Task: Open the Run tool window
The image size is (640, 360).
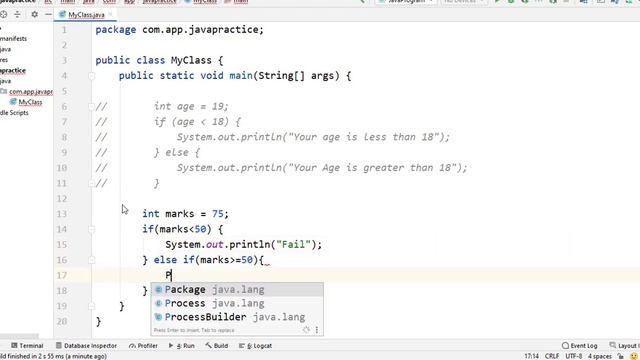Action: [x=182, y=346]
